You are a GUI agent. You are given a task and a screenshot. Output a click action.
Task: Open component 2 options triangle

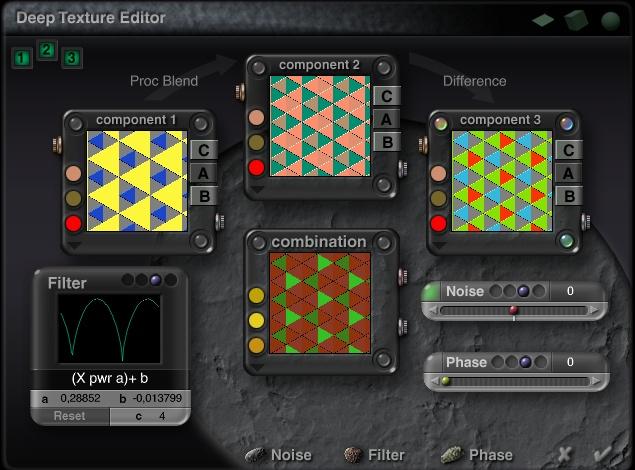point(257,189)
